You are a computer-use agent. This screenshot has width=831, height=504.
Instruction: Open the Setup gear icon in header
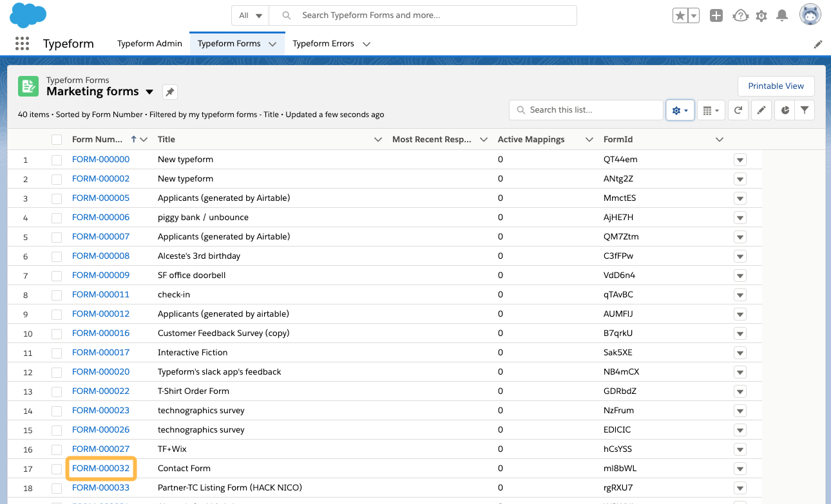(x=761, y=15)
